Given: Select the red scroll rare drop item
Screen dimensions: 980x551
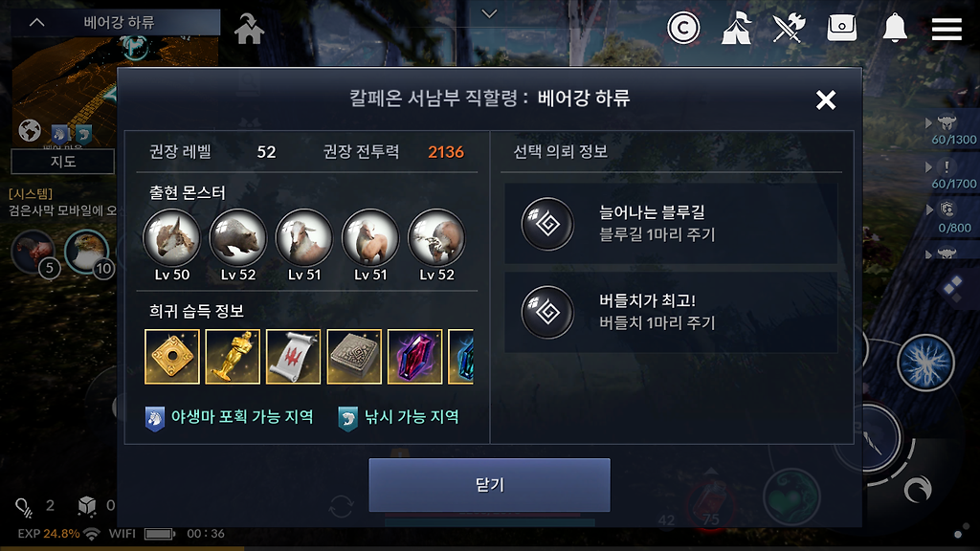Looking at the screenshot, I should [x=293, y=357].
